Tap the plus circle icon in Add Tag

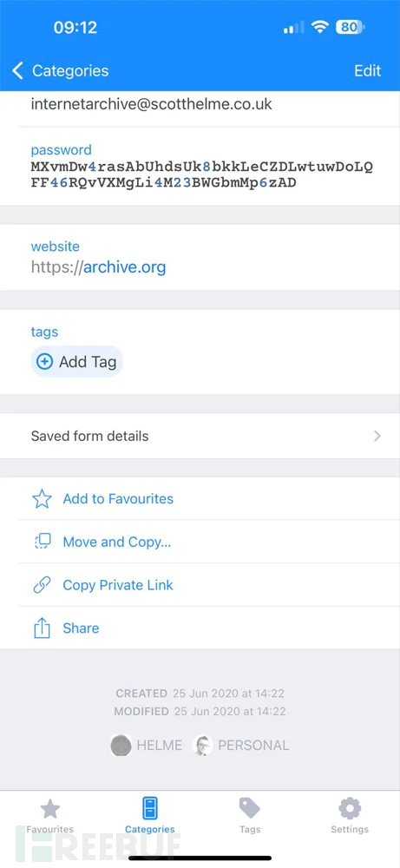(x=44, y=362)
